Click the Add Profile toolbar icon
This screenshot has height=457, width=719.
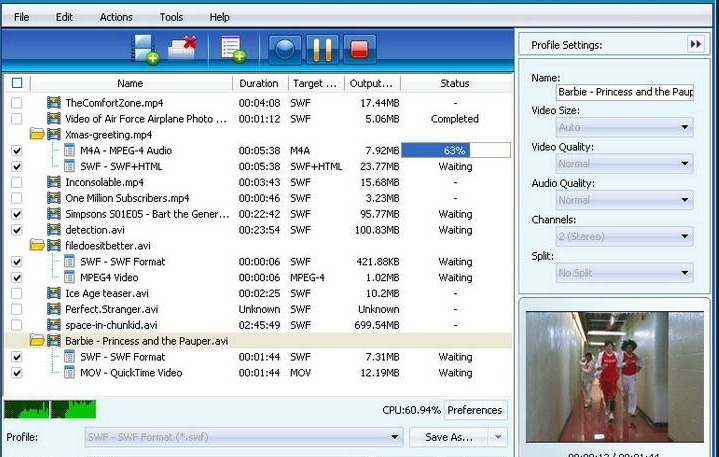pos(232,48)
